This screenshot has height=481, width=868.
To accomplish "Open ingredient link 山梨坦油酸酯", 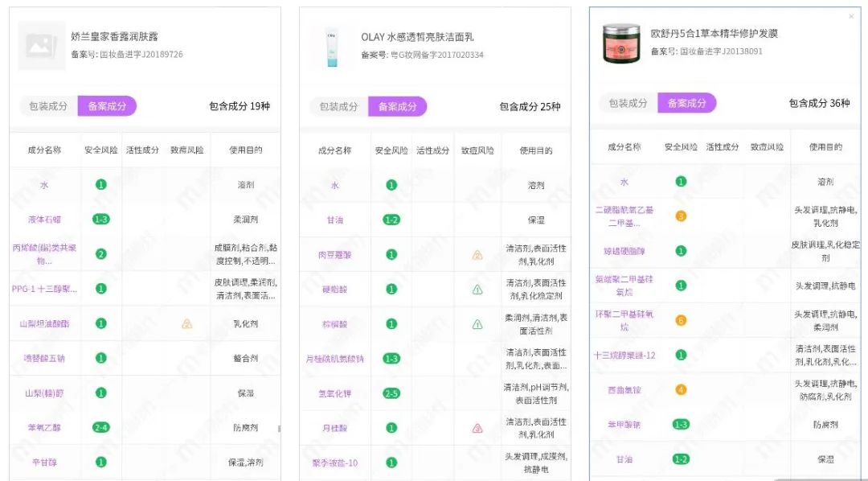I will coord(44,323).
